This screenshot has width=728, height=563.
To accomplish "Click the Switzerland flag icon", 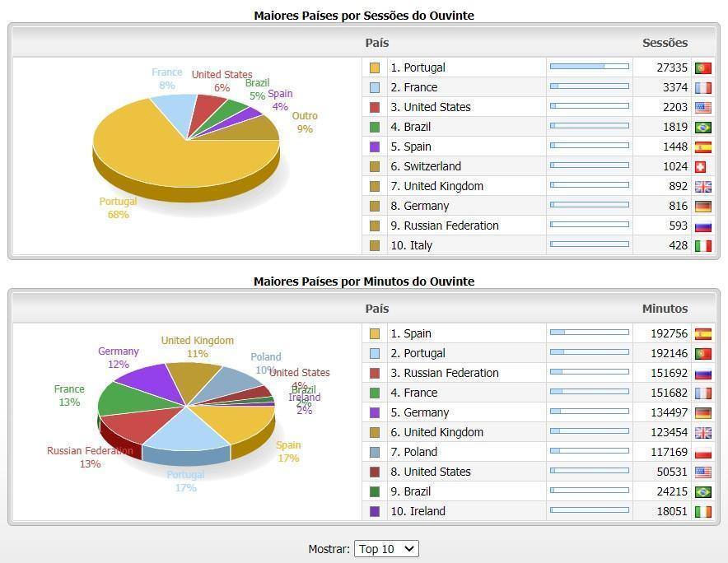I will tap(701, 167).
